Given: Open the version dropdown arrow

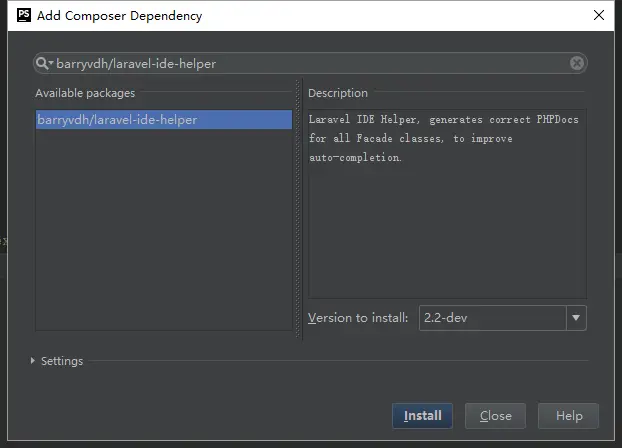Looking at the screenshot, I should [576, 317].
